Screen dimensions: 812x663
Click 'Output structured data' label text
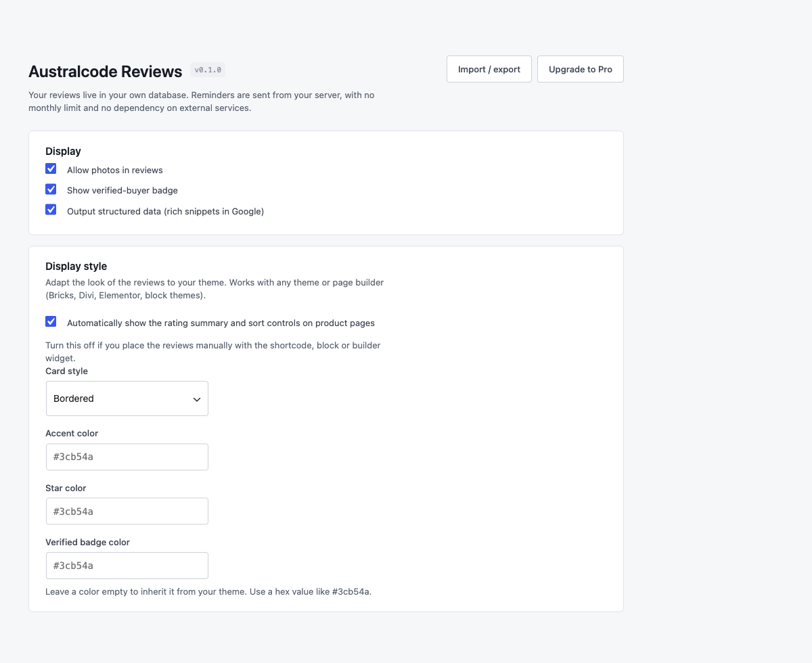(165, 212)
